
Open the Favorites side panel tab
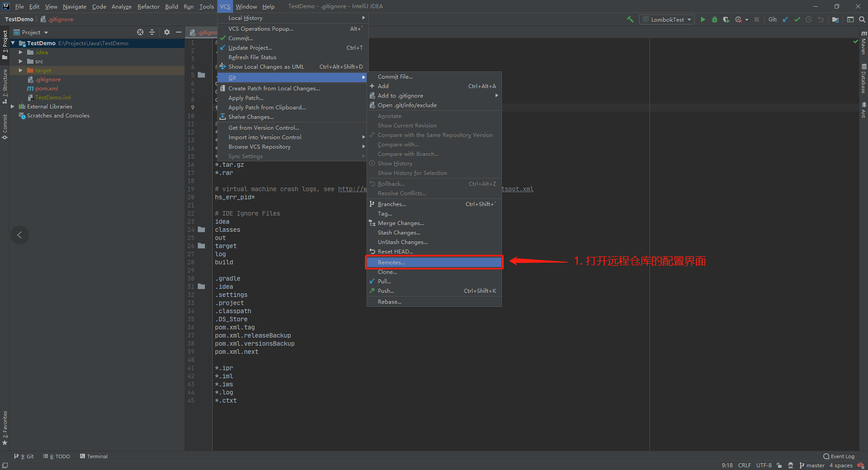pyautogui.click(x=5, y=428)
